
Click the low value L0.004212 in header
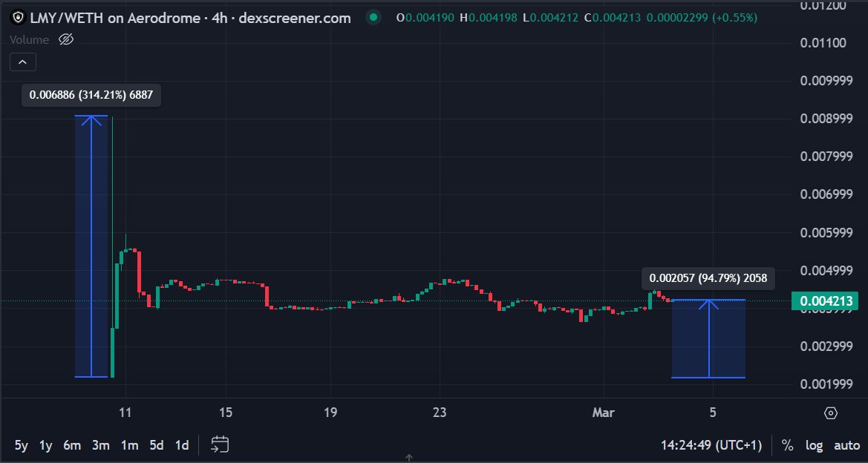pyautogui.click(x=549, y=18)
